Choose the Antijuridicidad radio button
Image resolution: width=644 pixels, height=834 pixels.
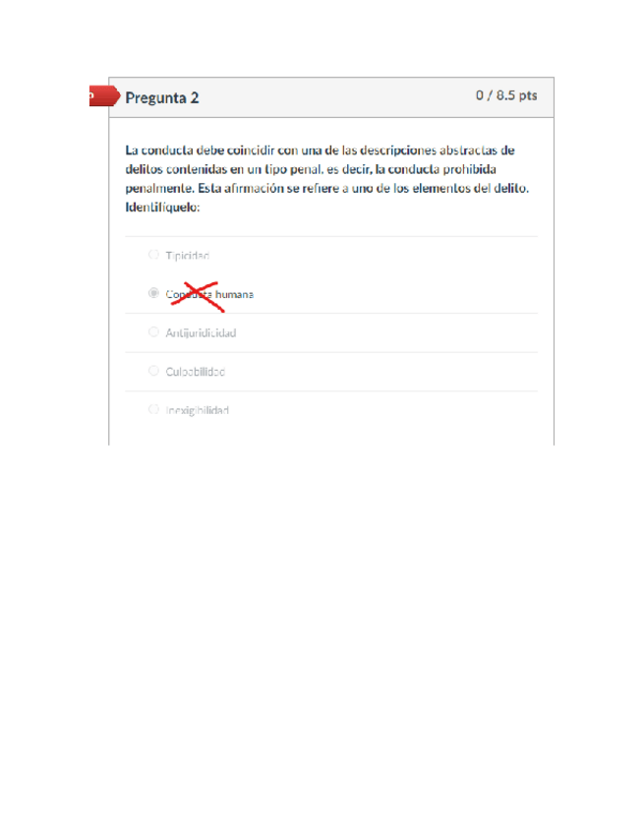point(153,331)
